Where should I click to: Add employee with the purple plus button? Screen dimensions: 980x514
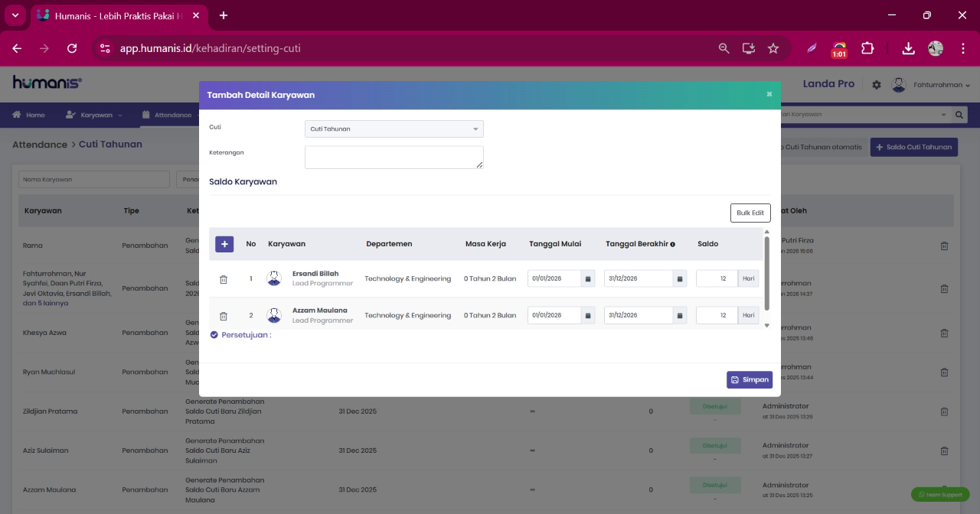coord(224,244)
